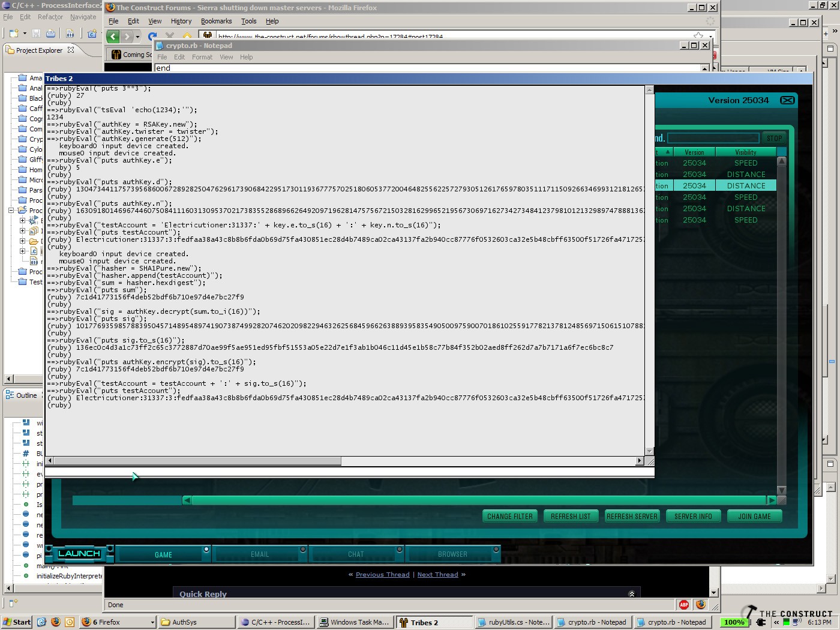Show hidden tray icons with the chevron
Viewport: 840px width, 630px height.
pos(776,622)
